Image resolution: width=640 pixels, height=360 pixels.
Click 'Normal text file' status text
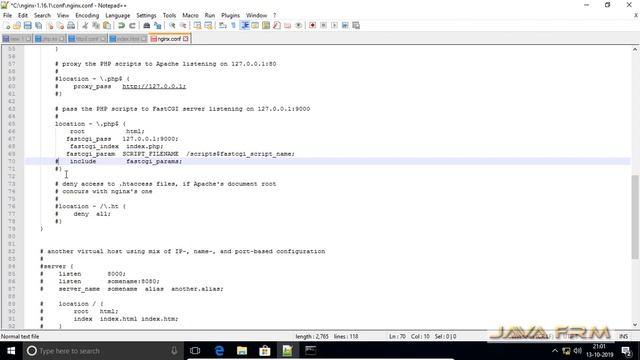coord(20,336)
